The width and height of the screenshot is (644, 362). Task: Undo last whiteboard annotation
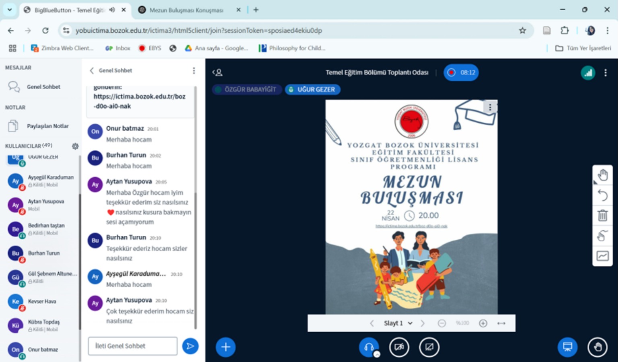click(602, 195)
